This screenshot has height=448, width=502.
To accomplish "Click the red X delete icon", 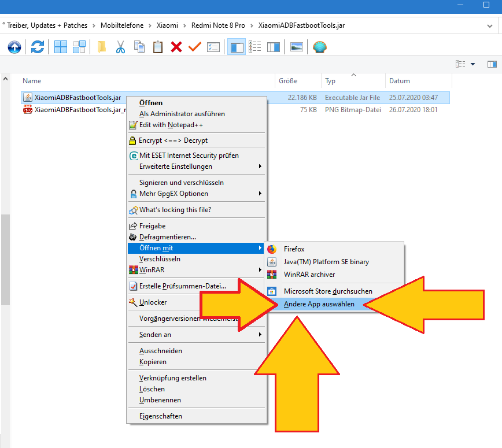I will pos(176,47).
